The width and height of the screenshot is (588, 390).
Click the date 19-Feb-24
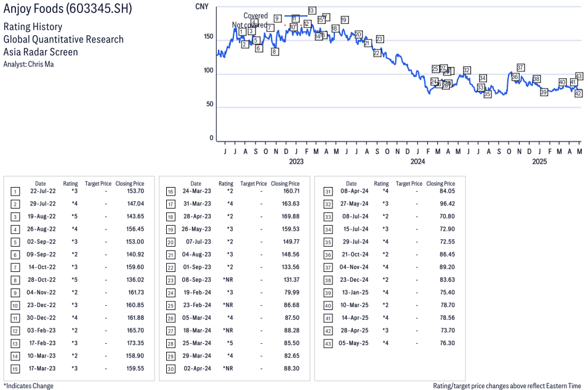click(197, 293)
